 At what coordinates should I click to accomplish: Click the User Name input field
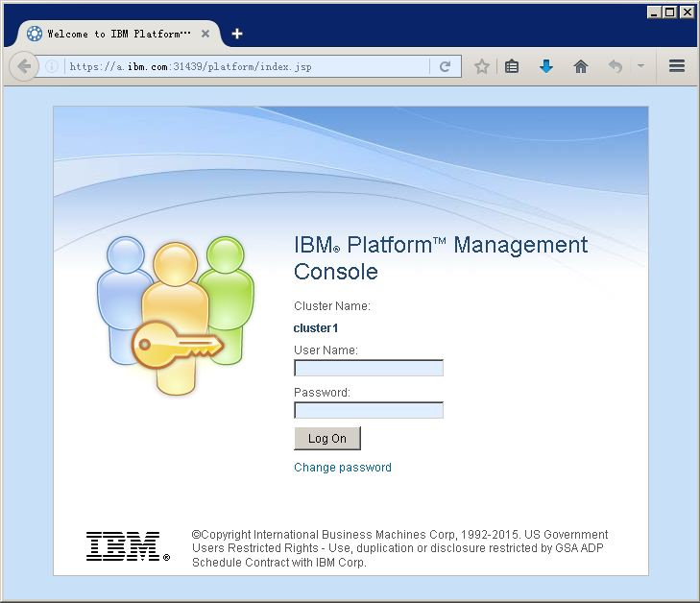[x=369, y=368]
